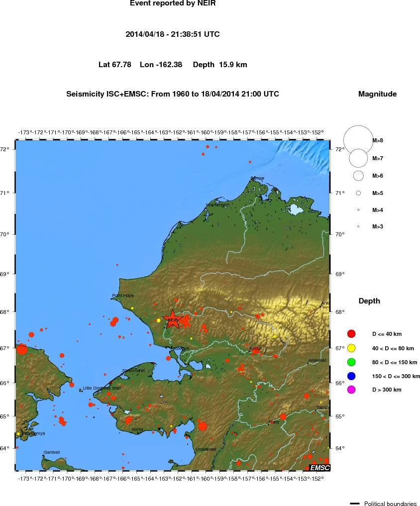The height and width of the screenshot is (506, 420).
Task: Click the Kotzebue city label
Action: click(x=180, y=348)
